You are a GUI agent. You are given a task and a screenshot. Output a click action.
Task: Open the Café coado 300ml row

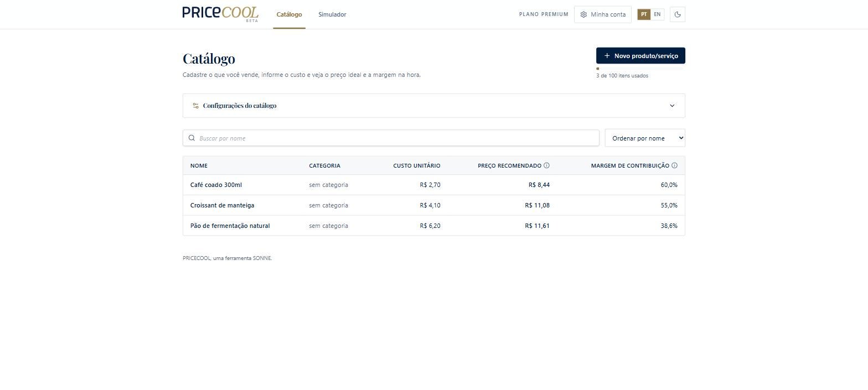[434, 185]
